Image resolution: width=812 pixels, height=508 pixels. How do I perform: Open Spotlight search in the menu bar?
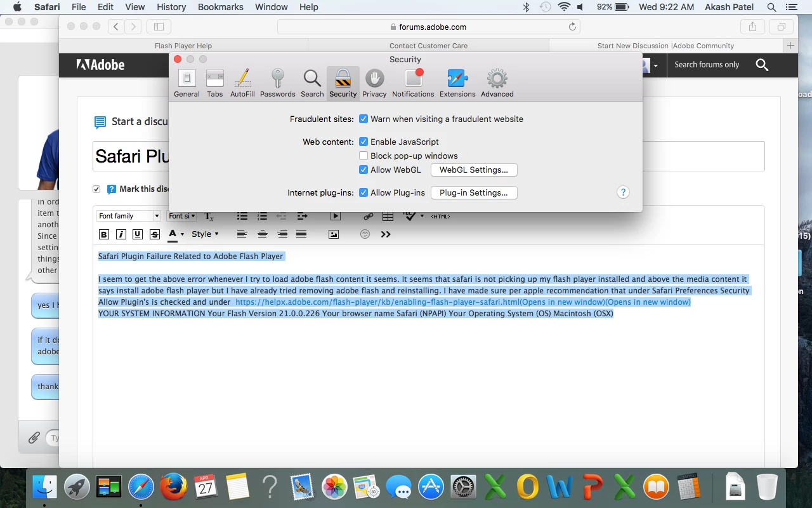[771, 7]
